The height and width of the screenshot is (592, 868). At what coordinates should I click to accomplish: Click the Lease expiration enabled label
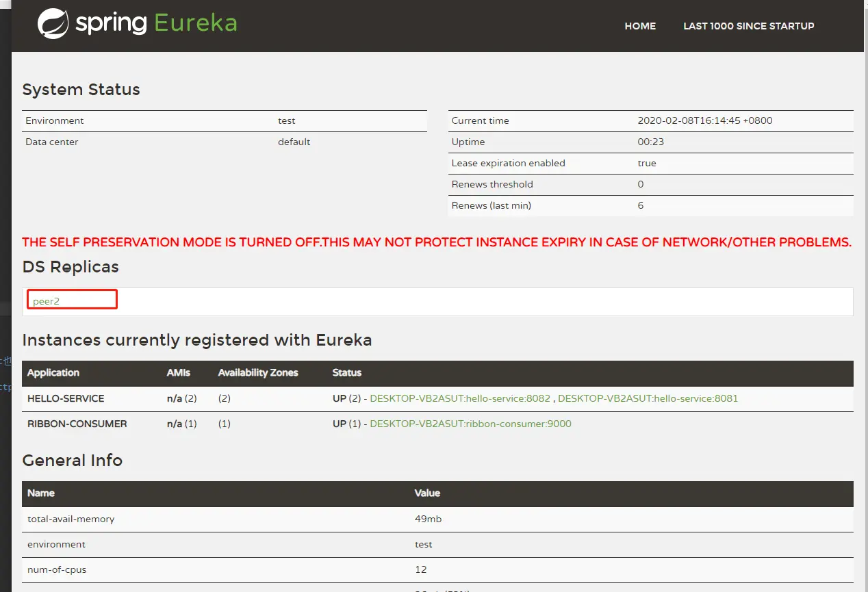point(509,163)
